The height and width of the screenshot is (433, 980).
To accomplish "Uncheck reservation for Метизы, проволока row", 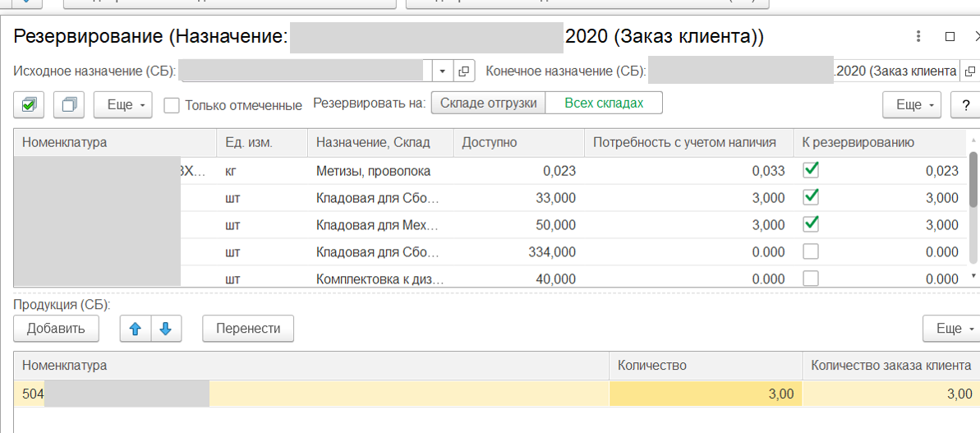I will [x=811, y=169].
